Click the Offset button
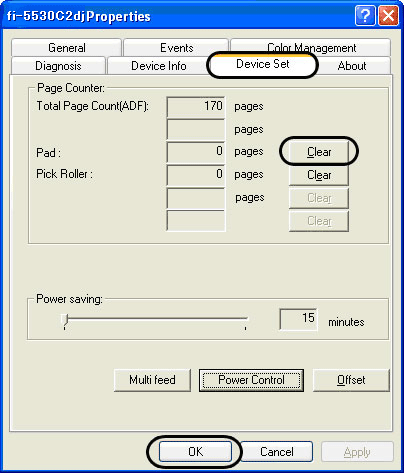The width and height of the screenshot is (404, 473). 351,380
